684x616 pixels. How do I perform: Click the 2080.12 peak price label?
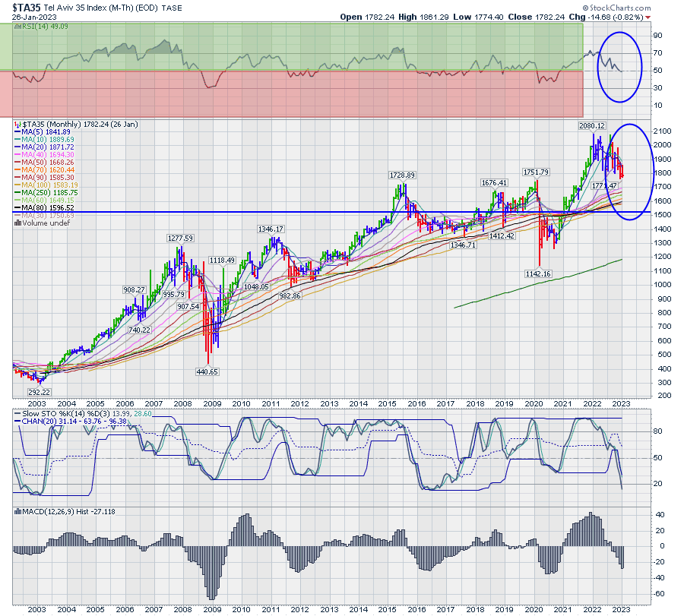(591, 125)
